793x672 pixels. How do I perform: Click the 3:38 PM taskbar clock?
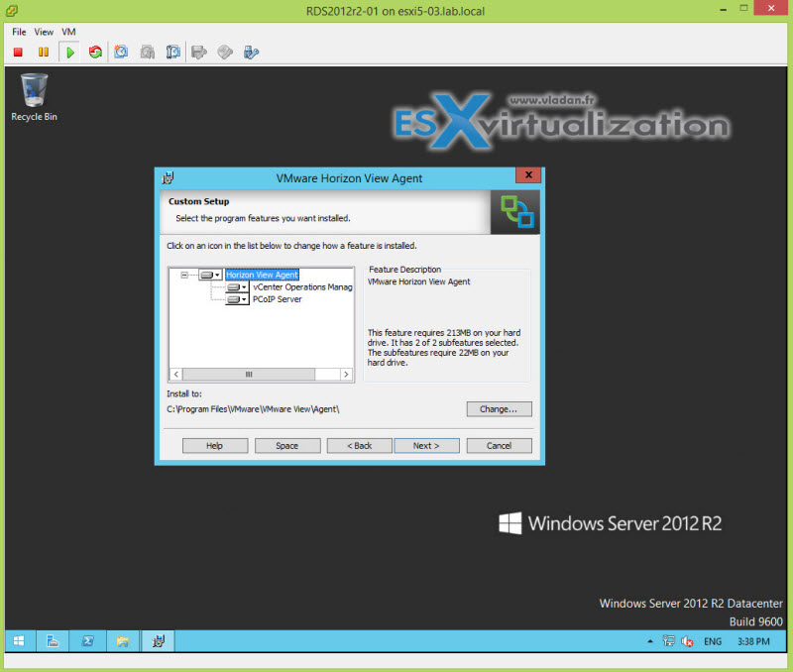(753, 641)
